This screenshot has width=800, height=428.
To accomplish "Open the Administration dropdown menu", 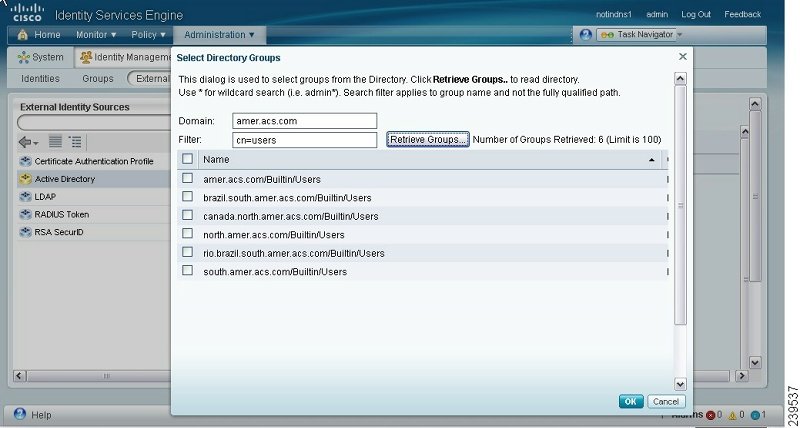I will [x=219, y=35].
